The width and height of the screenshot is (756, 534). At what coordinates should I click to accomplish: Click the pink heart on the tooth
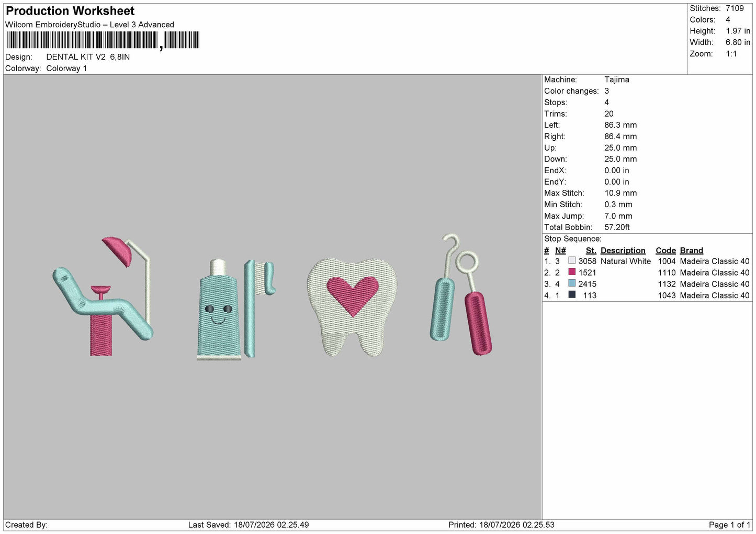coord(353,297)
